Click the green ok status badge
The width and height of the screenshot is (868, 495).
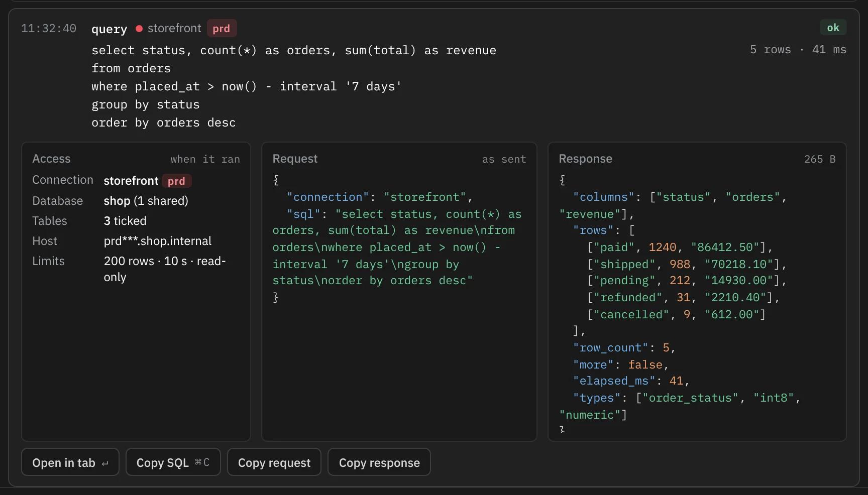[833, 28]
